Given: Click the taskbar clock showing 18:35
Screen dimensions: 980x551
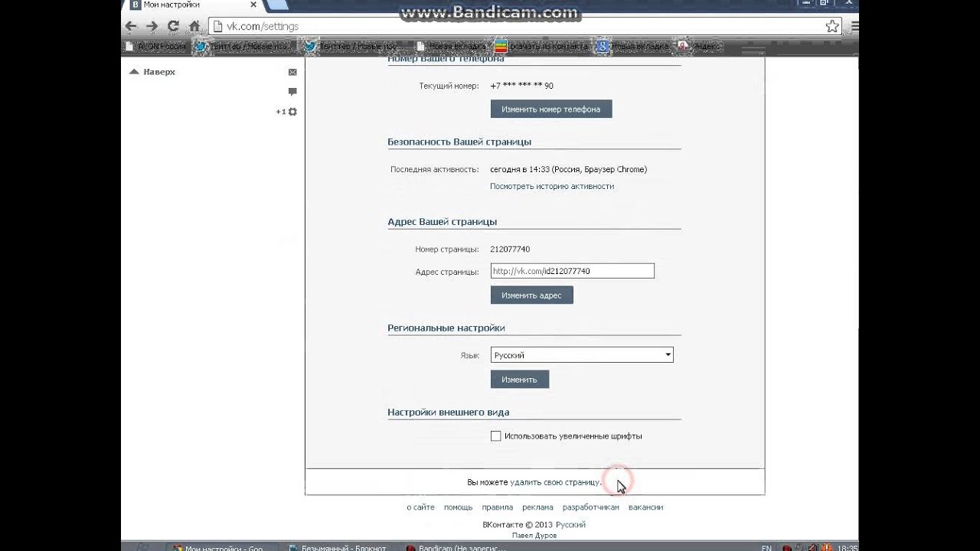Looking at the screenshot, I should pyautogui.click(x=848, y=547).
